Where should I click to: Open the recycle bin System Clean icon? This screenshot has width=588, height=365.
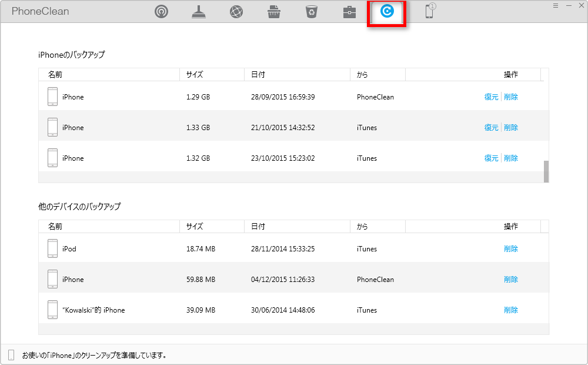tap(312, 12)
